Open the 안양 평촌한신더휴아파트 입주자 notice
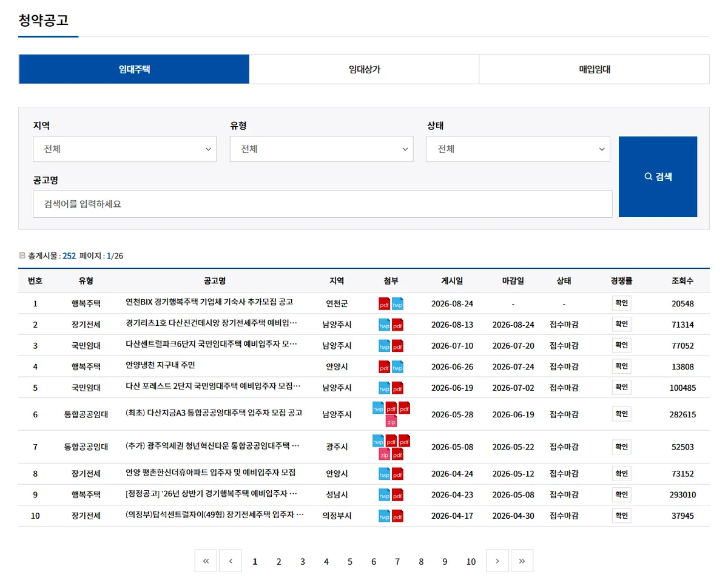 211,473
